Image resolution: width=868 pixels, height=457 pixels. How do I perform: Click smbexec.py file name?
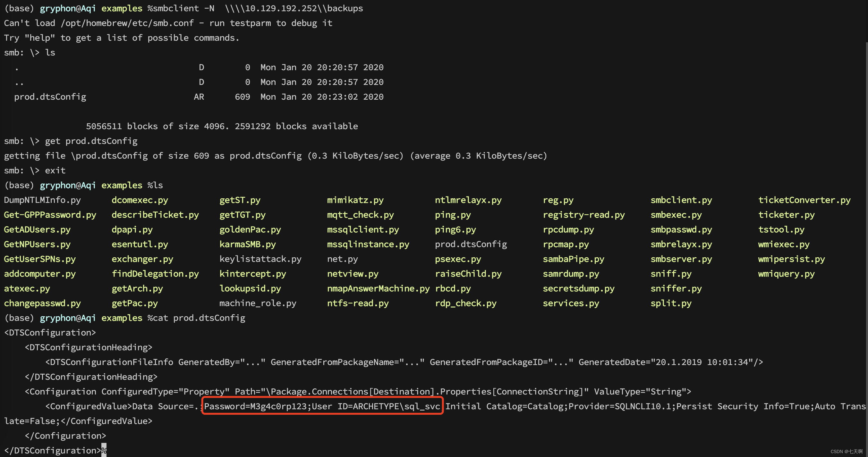[676, 215]
